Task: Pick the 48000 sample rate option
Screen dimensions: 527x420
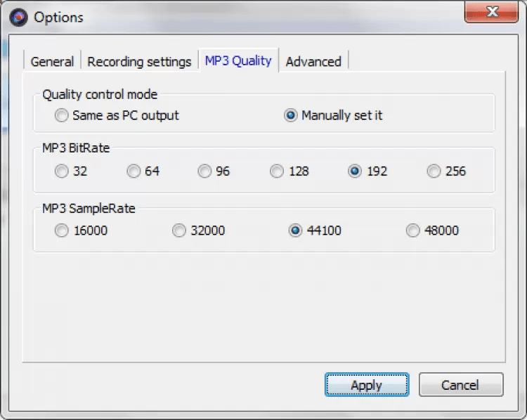Action: pos(412,230)
